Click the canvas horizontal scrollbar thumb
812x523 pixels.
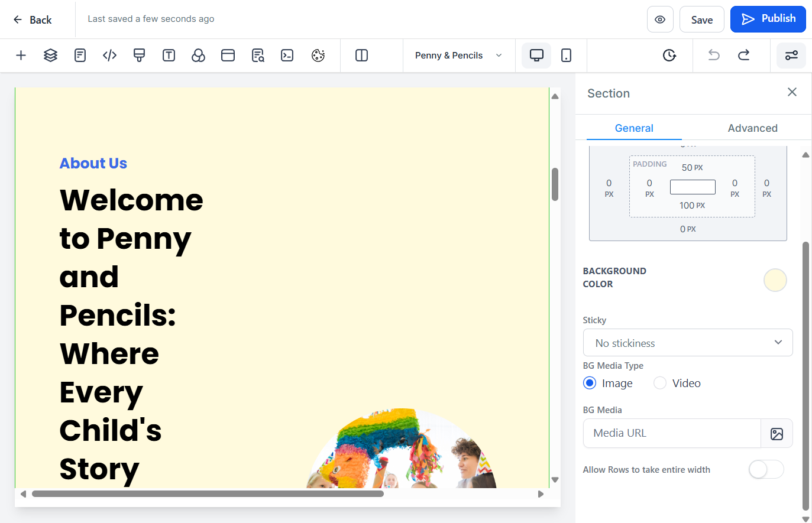208,494
